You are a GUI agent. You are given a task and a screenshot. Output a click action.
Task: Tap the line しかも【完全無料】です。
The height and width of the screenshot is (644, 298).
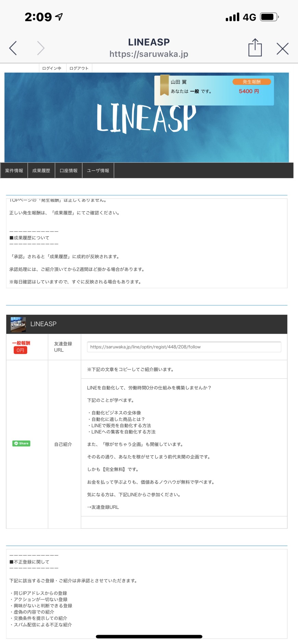click(113, 469)
